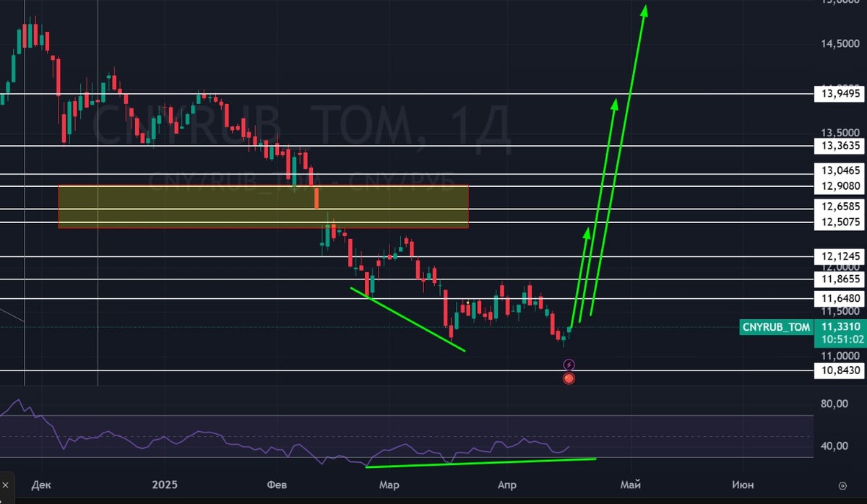Viewport: 867px width, 504px height.
Task: Select the yellow rectangle zone drawing
Action: coord(263,207)
